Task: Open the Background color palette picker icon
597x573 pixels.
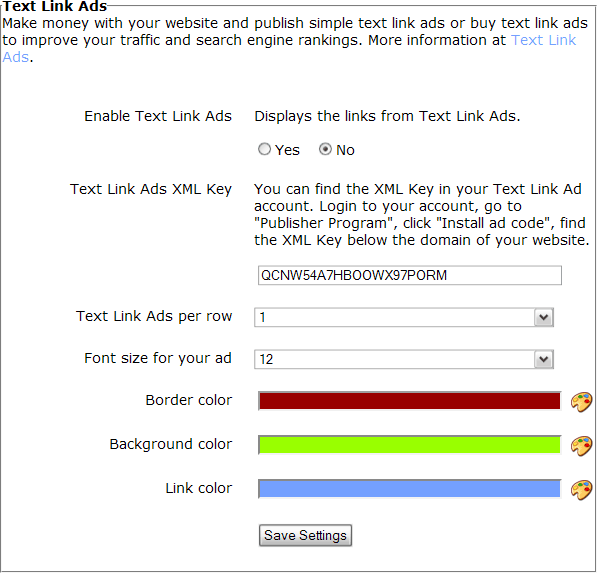Action: tap(581, 446)
